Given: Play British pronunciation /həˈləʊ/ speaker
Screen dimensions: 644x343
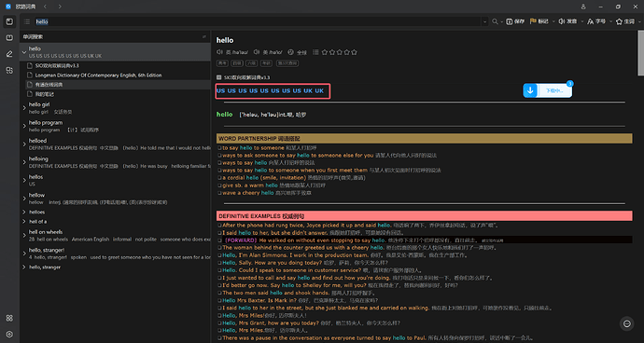Looking at the screenshot, I should (x=219, y=52).
